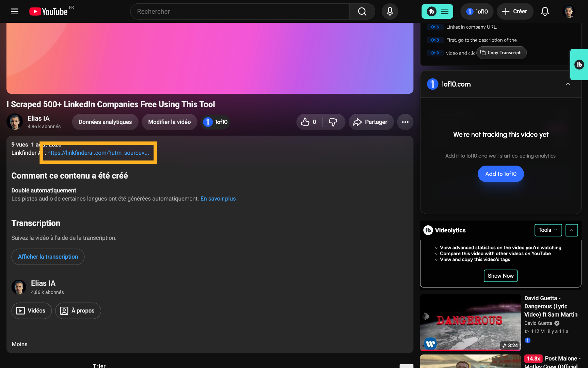Collapse the Videolytics panel arrow
The height and width of the screenshot is (368, 588).
tap(572, 230)
